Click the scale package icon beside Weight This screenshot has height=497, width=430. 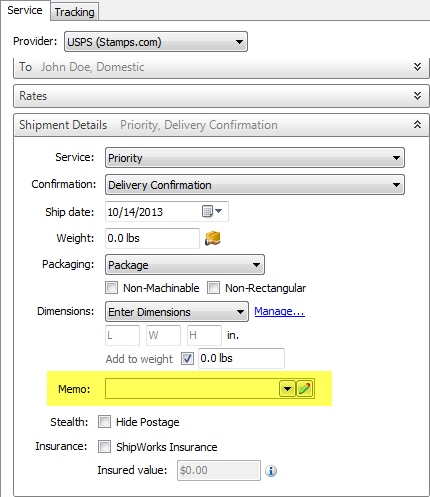click(x=213, y=238)
